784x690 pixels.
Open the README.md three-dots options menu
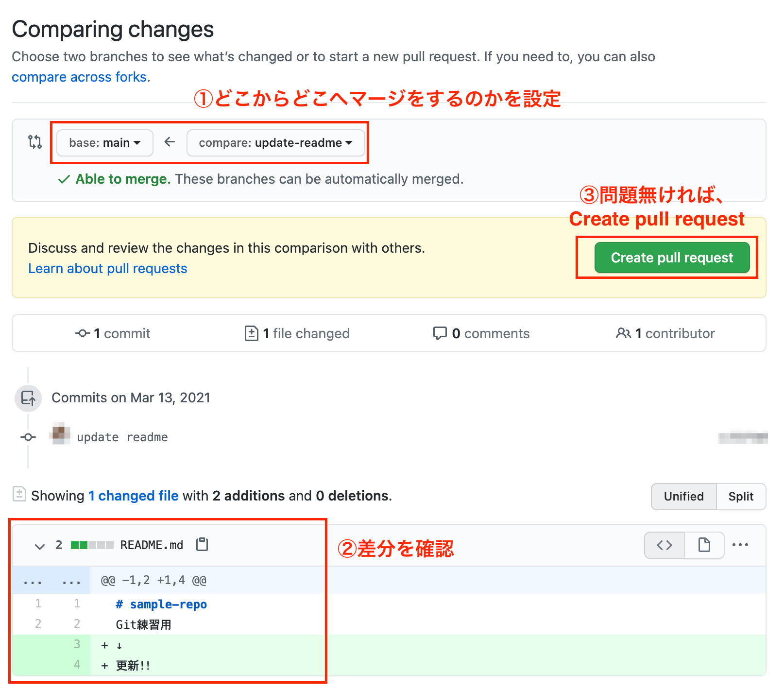pos(740,545)
